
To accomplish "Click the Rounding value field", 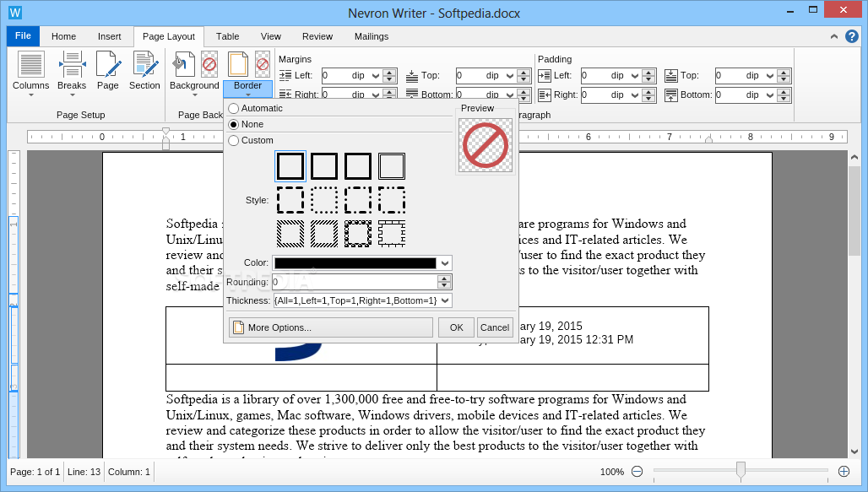I will (355, 282).
